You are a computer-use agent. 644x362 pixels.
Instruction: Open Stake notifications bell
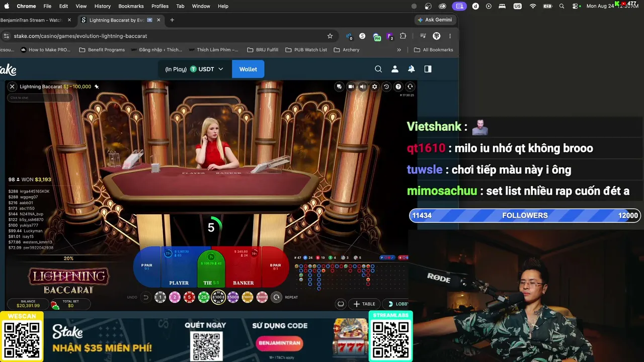pyautogui.click(x=412, y=69)
